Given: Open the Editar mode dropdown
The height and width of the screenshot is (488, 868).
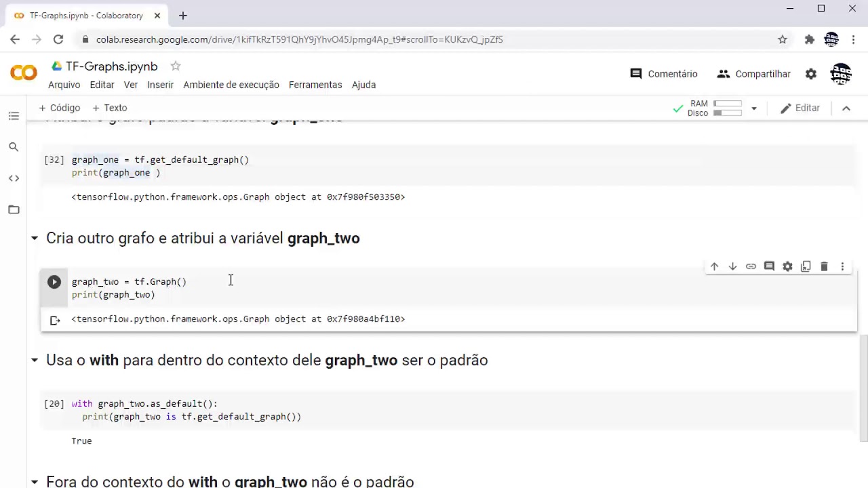Looking at the screenshot, I should coord(800,108).
